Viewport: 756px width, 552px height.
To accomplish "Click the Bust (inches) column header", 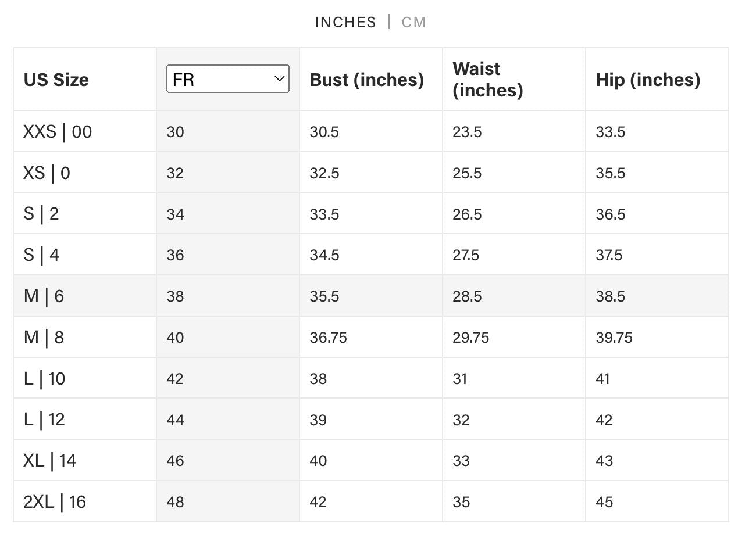I will (367, 80).
